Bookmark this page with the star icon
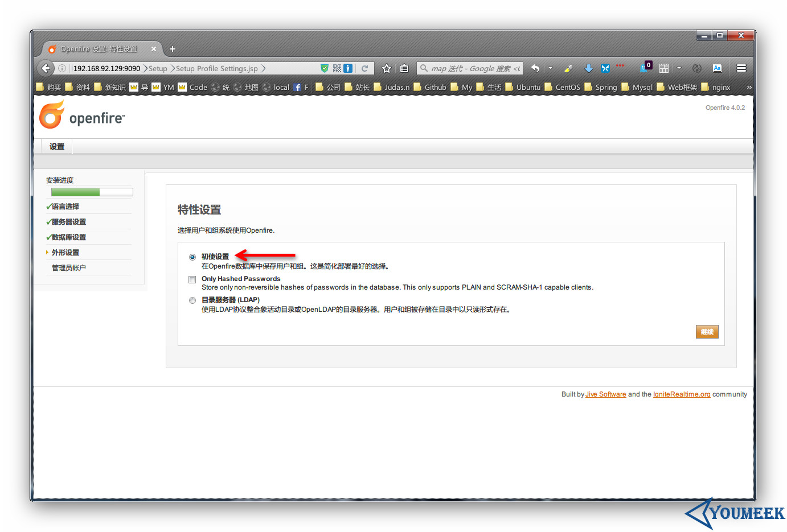787x532 pixels. click(x=387, y=68)
